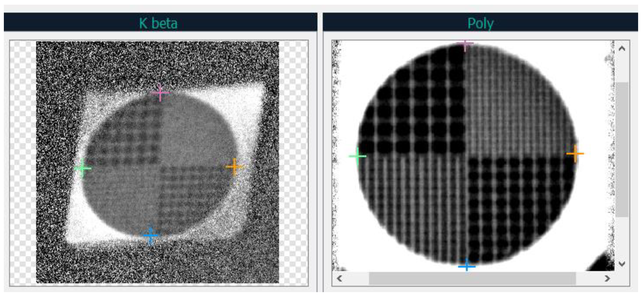
Task: Click the pink crosshair marker in K beta image
Action: coord(160,93)
